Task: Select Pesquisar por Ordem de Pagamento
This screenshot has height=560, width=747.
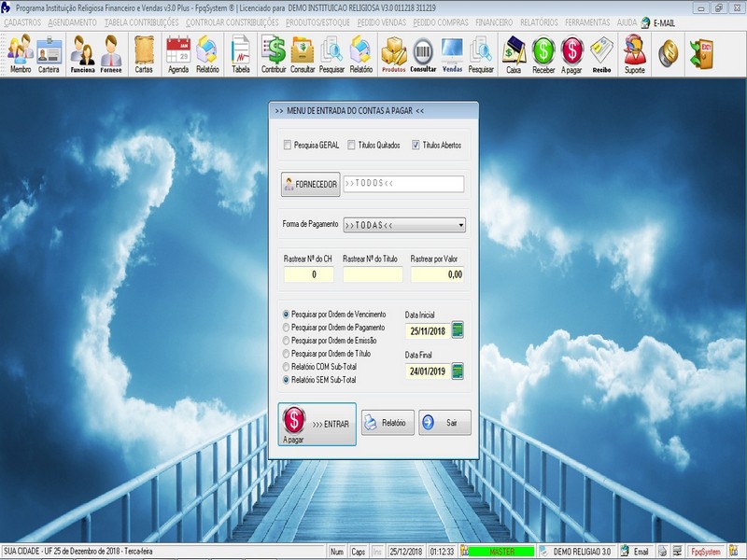Action: point(286,328)
